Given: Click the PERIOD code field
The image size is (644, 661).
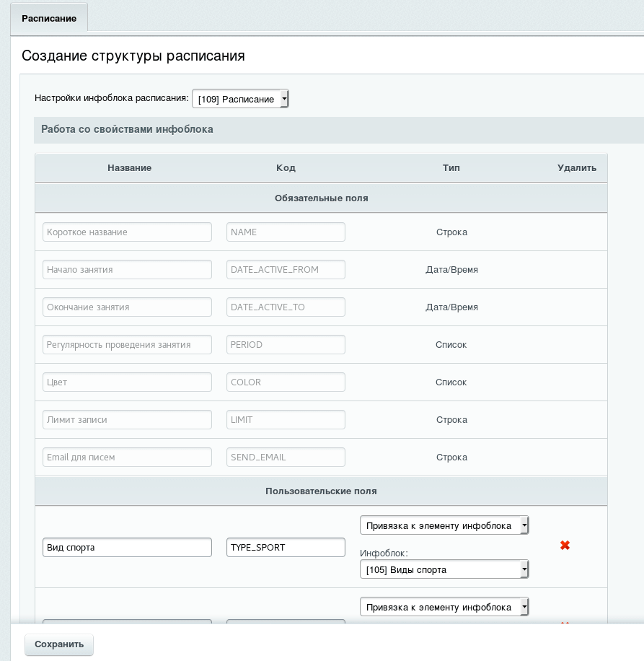Looking at the screenshot, I should [x=286, y=344].
